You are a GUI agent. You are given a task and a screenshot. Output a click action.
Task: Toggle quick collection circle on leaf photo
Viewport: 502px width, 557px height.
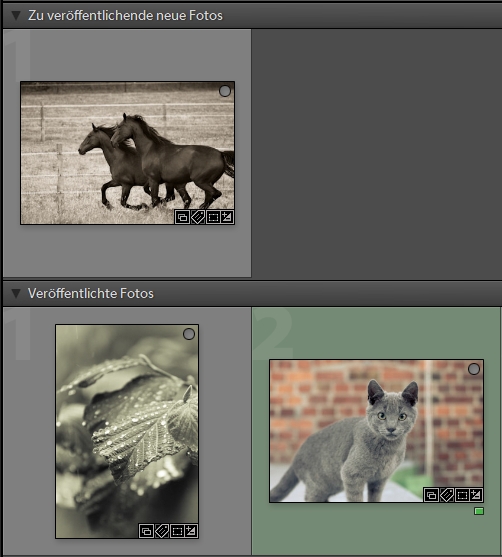(x=189, y=334)
